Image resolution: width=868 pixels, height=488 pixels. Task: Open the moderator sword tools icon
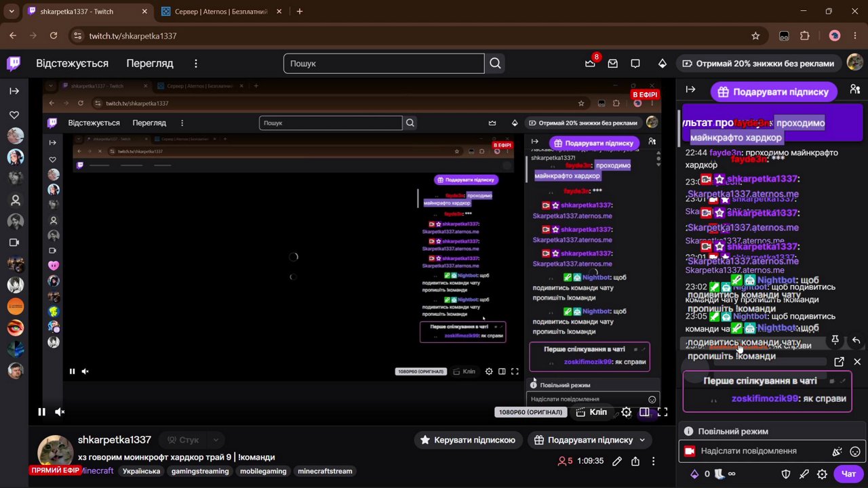tap(804, 474)
